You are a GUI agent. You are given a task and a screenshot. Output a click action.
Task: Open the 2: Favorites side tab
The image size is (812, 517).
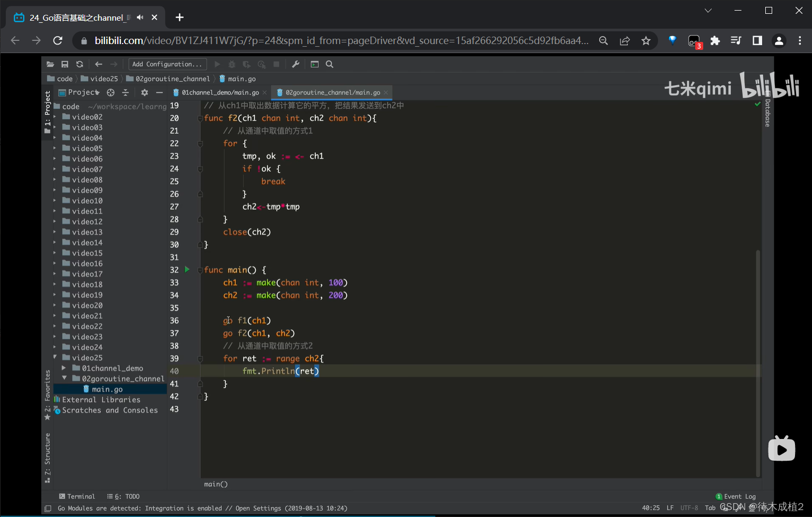pyautogui.click(x=48, y=394)
